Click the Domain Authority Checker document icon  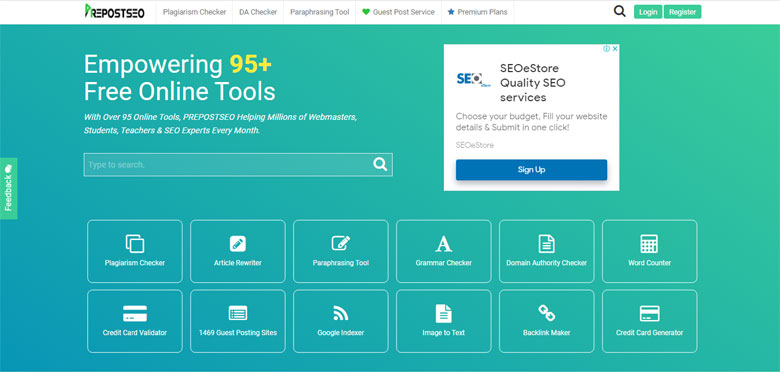[x=546, y=244]
